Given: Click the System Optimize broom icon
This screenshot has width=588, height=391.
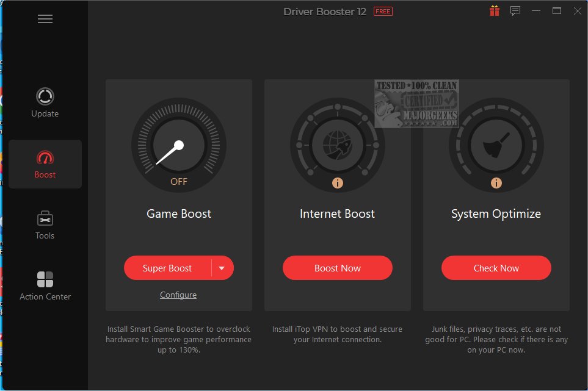Looking at the screenshot, I should (496, 145).
